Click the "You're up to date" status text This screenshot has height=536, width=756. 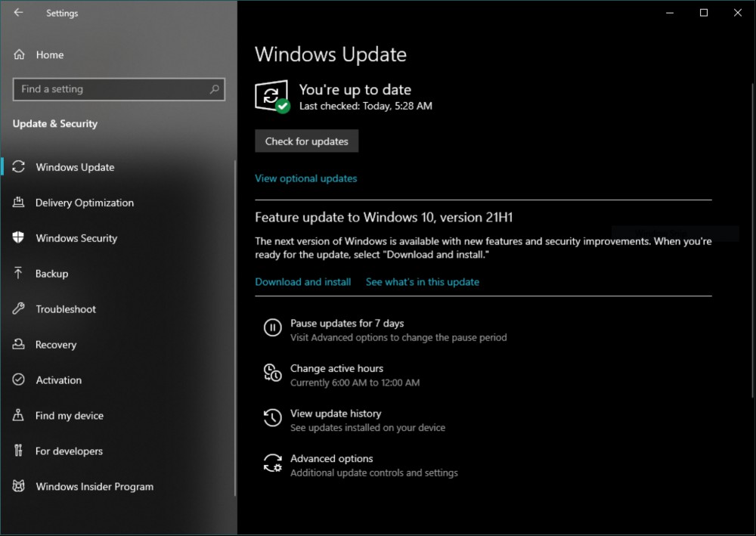[355, 89]
